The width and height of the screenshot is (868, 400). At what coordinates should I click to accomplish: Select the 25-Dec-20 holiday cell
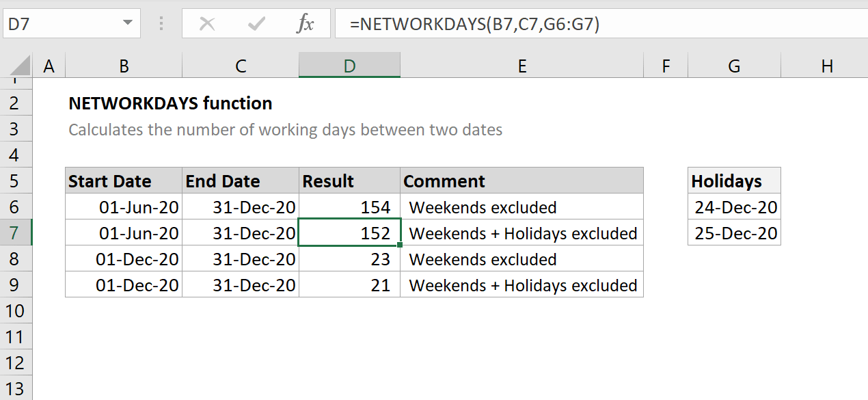733,232
